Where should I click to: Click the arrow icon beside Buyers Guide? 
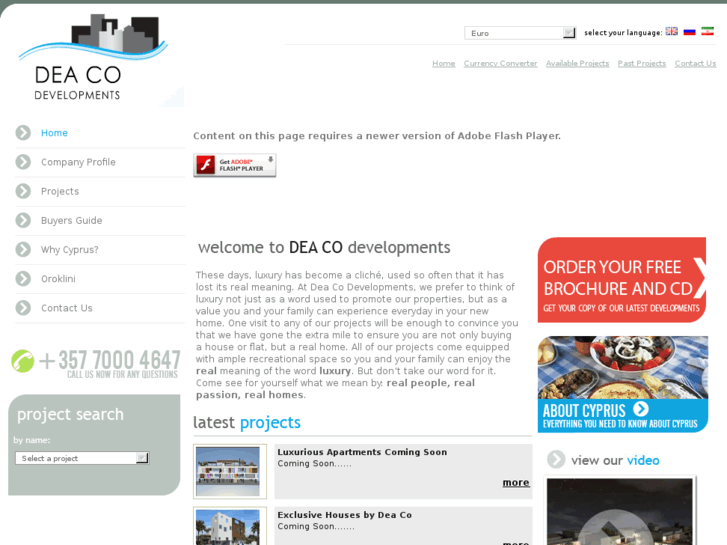pos(23,220)
